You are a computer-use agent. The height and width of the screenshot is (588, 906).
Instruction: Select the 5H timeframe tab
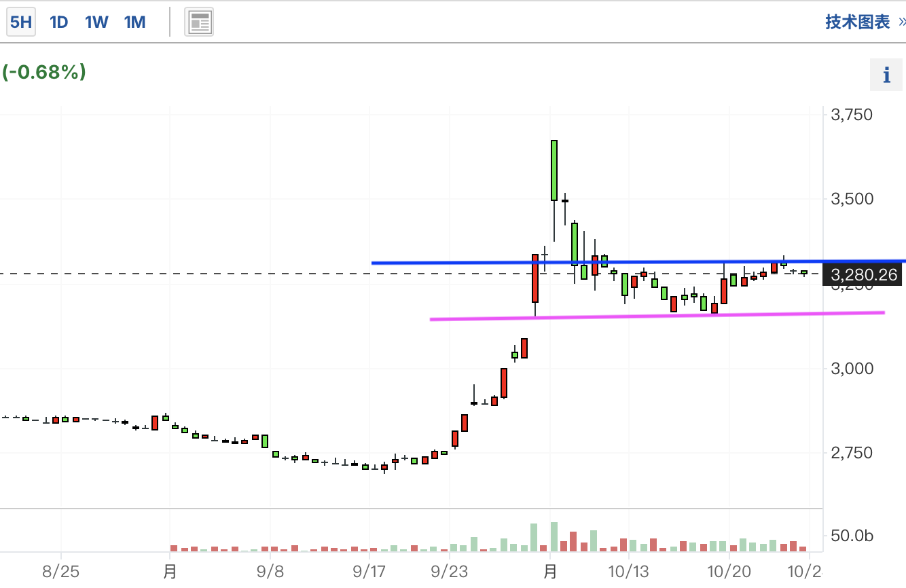[20, 22]
